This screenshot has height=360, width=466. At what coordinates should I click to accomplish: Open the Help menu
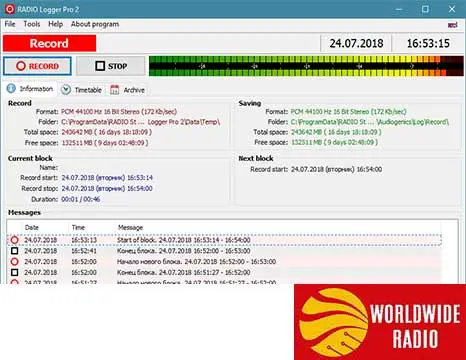click(x=55, y=24)
